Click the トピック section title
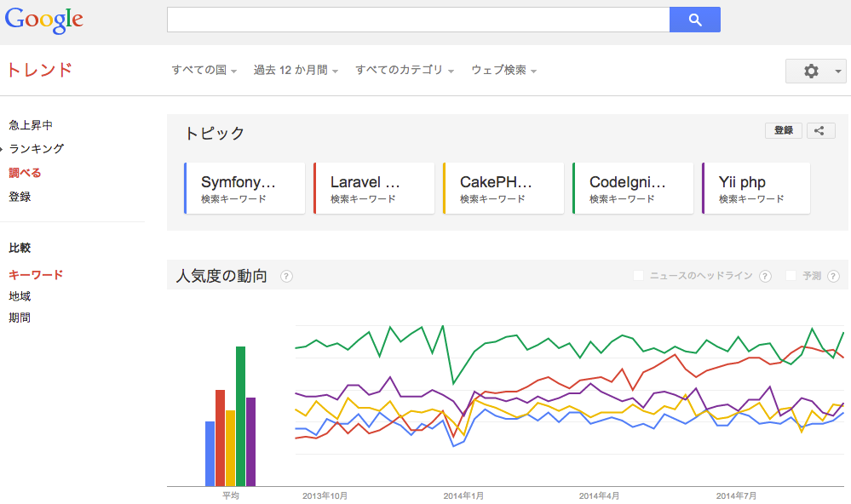This screenshot has width=851, height=504. click(x=215, y=134)
